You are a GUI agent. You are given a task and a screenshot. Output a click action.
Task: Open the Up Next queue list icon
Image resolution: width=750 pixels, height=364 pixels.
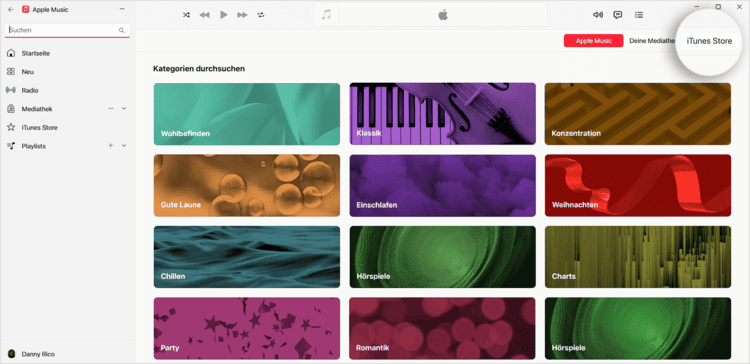[639, 15]
